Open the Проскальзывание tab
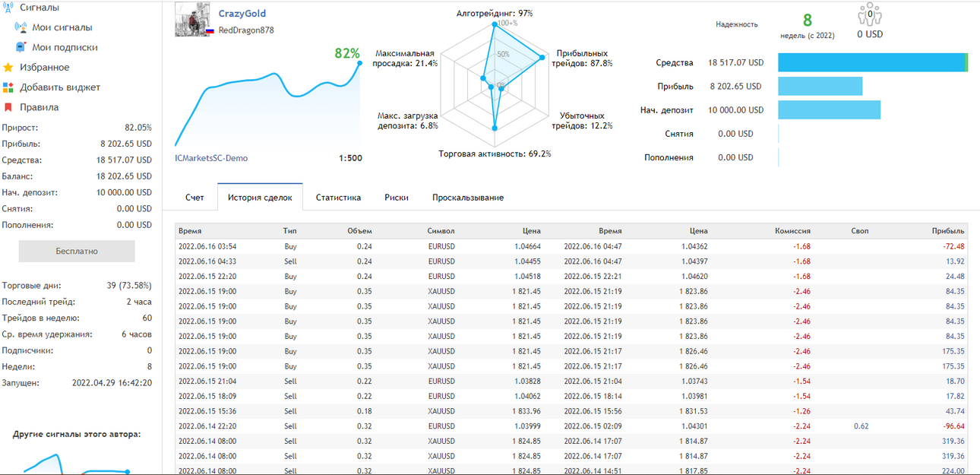This screenshot has width=980, height=475. tap(468, 198)
